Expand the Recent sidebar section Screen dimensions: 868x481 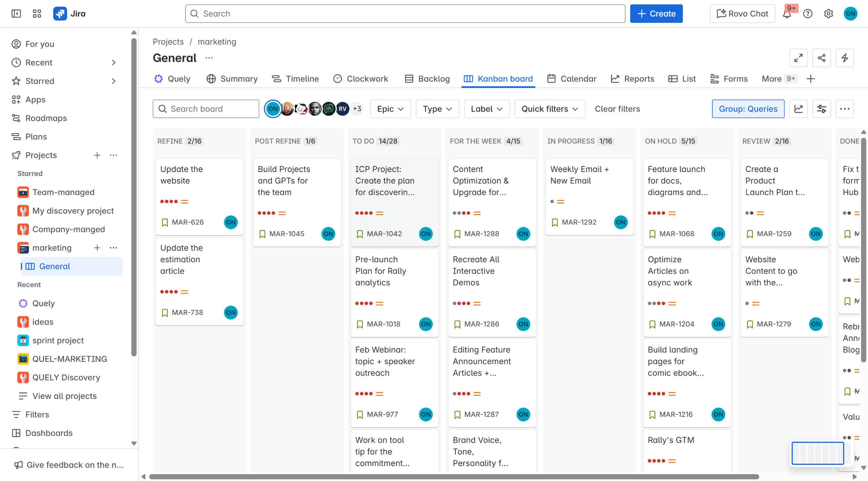point(114,62)
